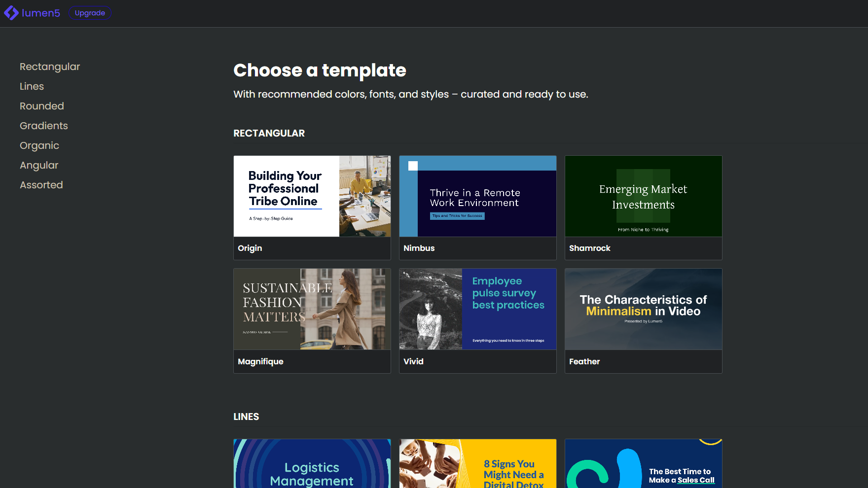The image size is (868, 488).
Task: Click the RECTANGULAR section heading
Action: (x=269, y=133)
